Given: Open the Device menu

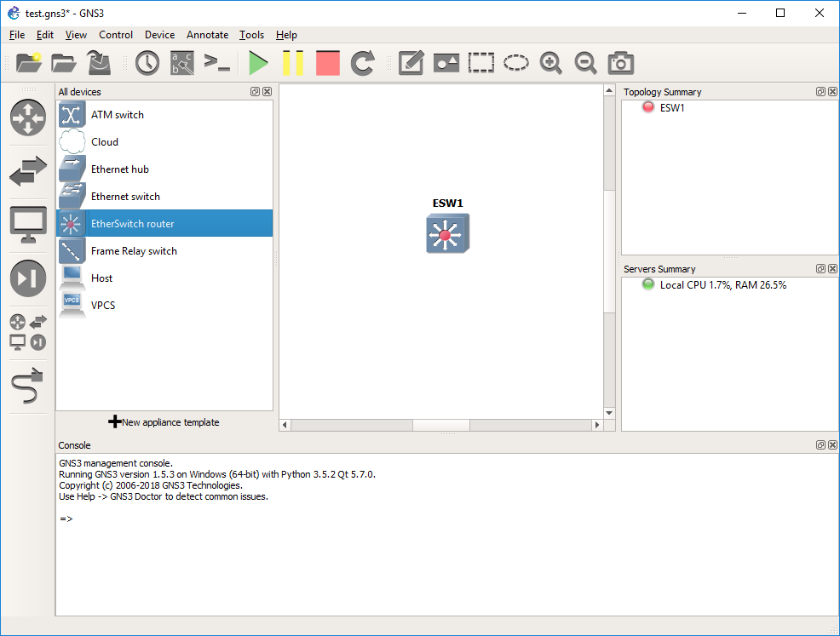Looking at the screenshot, I should click(159, 35).
